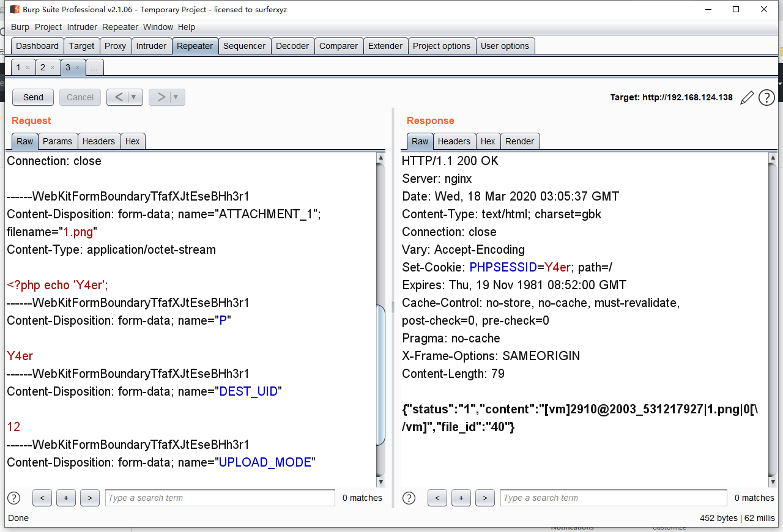Open the Project options tab

tap(442, 46)
